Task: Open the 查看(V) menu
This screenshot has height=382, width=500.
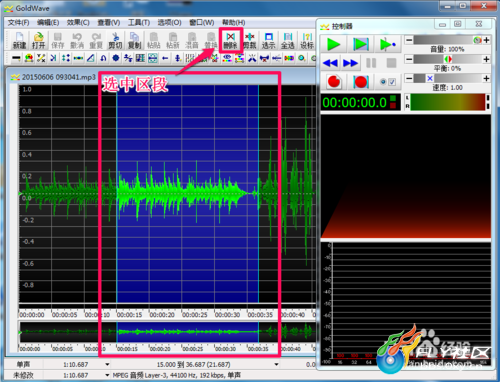Action: point(109,22)
